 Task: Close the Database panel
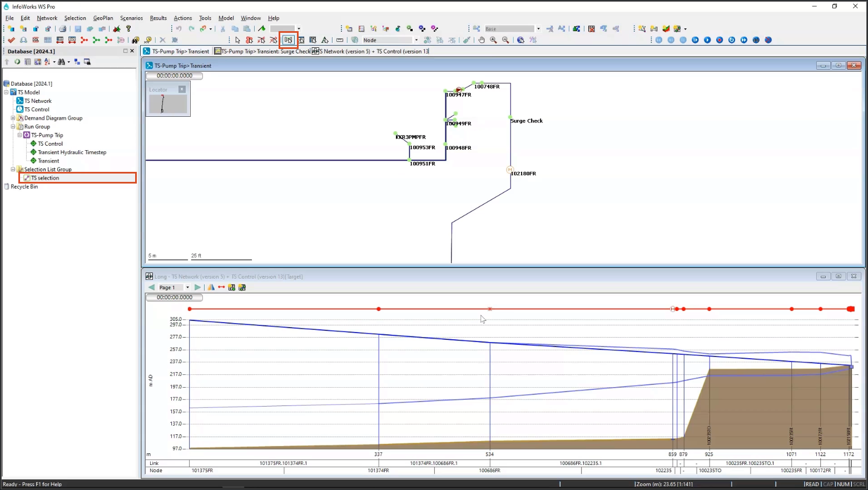click(x=132, y=51)
